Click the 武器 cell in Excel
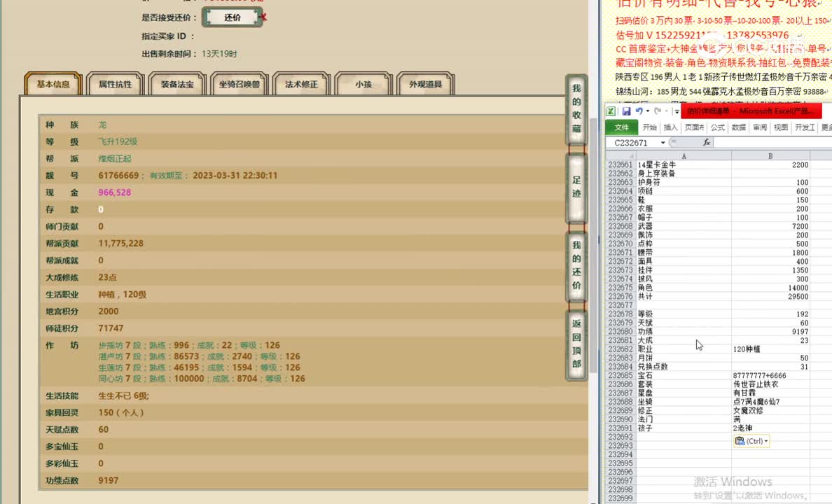Image resolution: width=832 pixels, height=504 pixels. click(684, 227)
